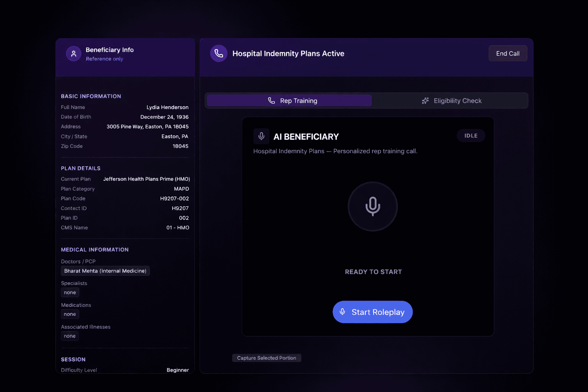
Task: Click the phone icon beside Hospital Indemnity Plans
Action: click(x=219, y=54)
